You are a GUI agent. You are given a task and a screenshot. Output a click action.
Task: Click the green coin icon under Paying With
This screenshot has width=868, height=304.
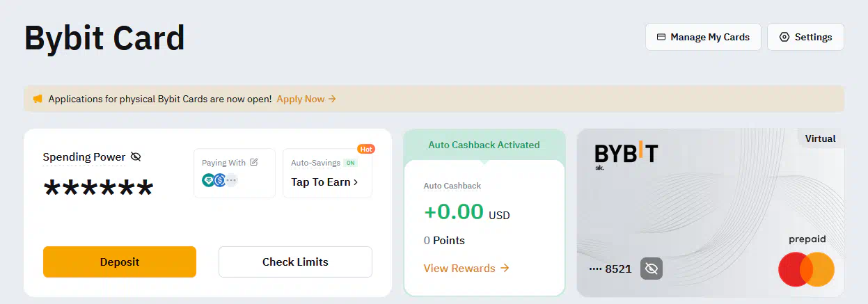(x=209, y=180)
